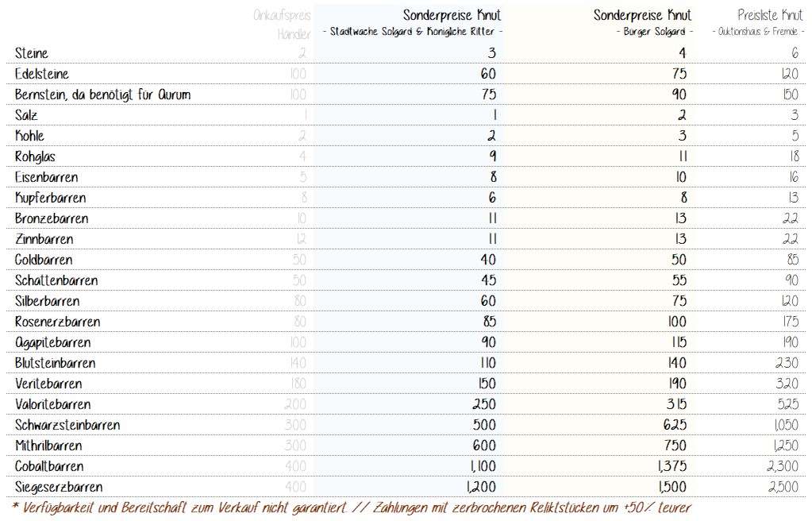812x521 pixels.
Task: Click 'Bernstein, da benötigt für Aurum' label
Action: (102, 95)
